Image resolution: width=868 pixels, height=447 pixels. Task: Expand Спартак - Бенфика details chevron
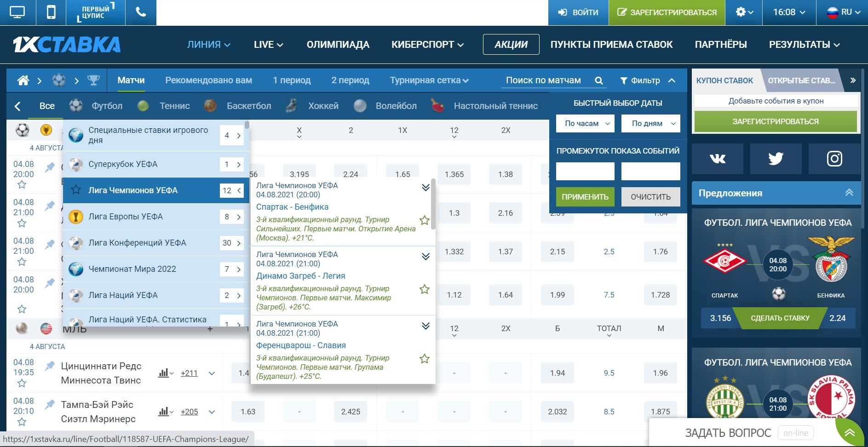(425, 187)
